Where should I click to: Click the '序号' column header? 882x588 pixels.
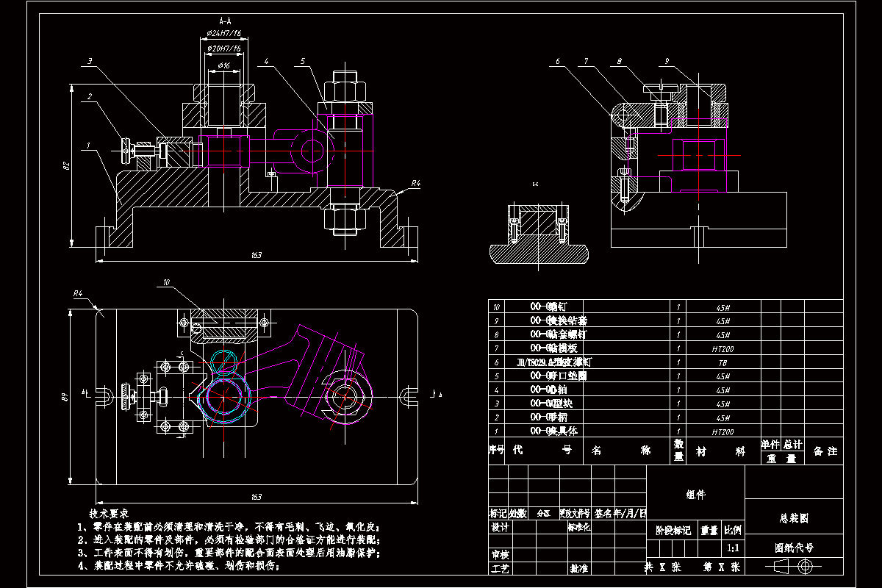(x=498, y=450)
